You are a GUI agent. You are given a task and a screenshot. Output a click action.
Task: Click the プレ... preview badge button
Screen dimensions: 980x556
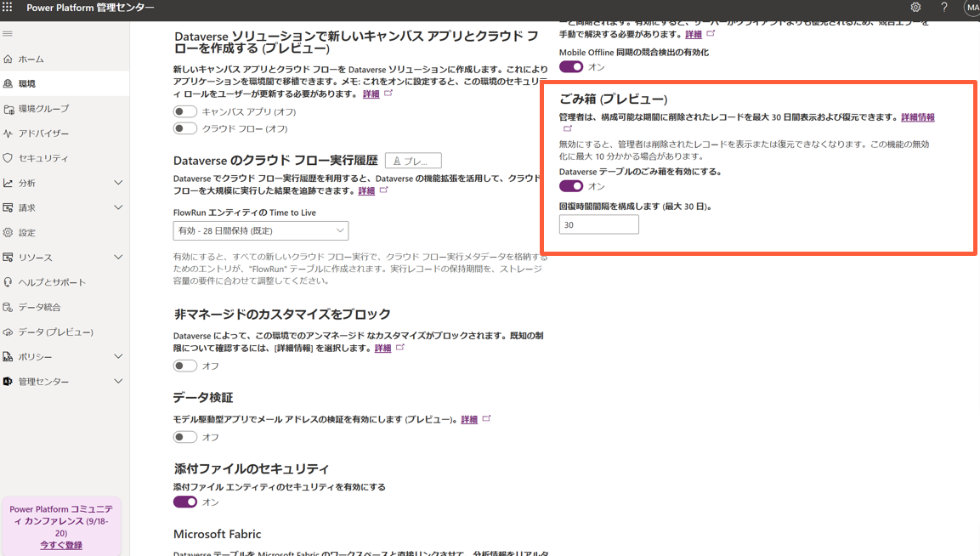pos(413,161)
